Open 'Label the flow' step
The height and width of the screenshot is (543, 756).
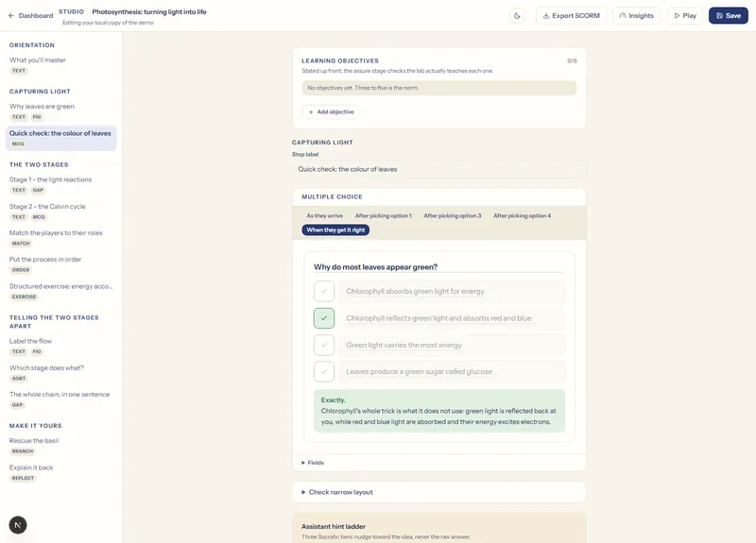(60, 346)
